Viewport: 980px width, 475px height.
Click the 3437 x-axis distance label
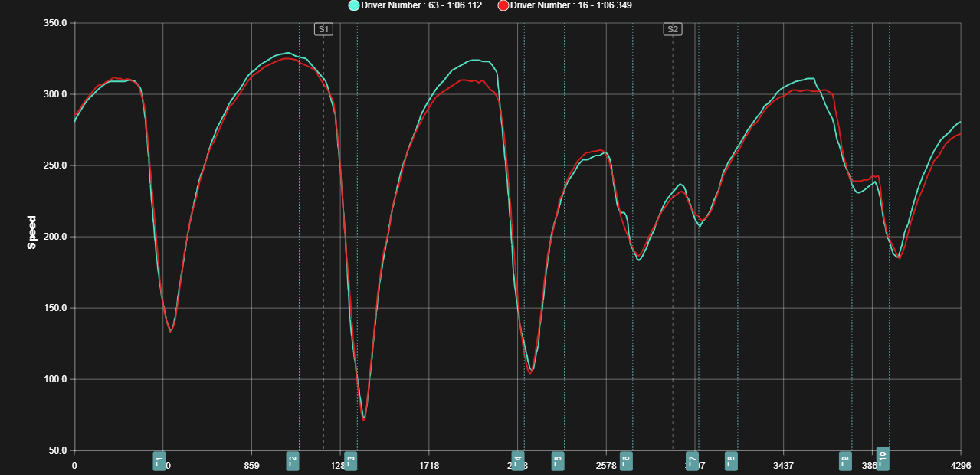point(783,465)
